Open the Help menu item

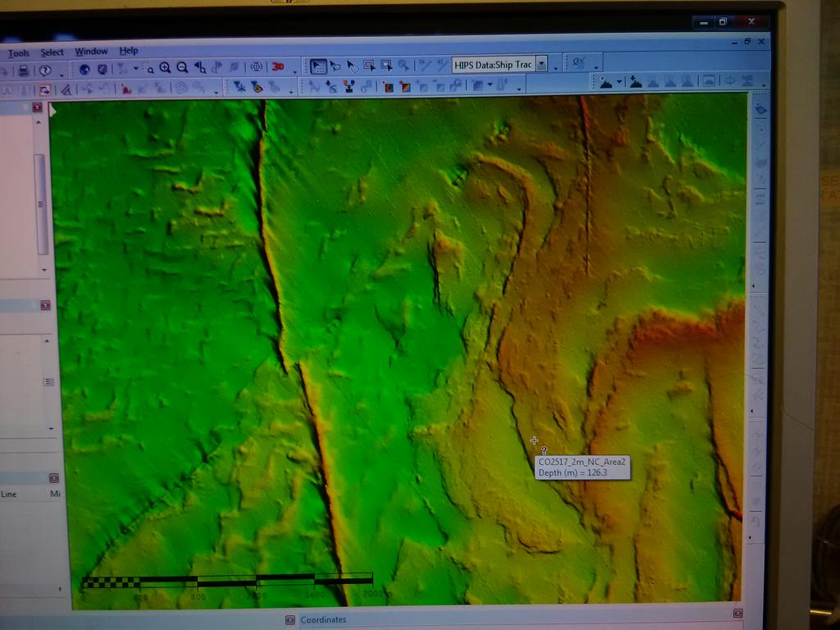point(127,51)
